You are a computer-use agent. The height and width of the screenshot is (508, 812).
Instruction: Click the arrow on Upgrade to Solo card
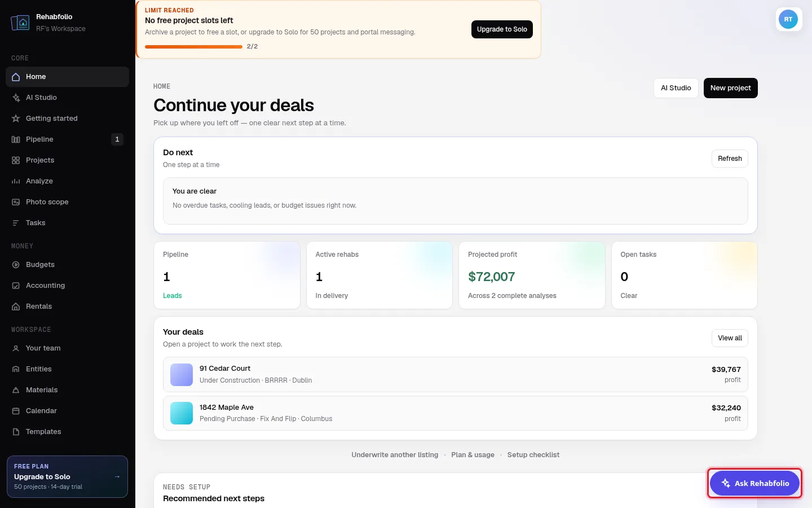(x=117, y=476)
